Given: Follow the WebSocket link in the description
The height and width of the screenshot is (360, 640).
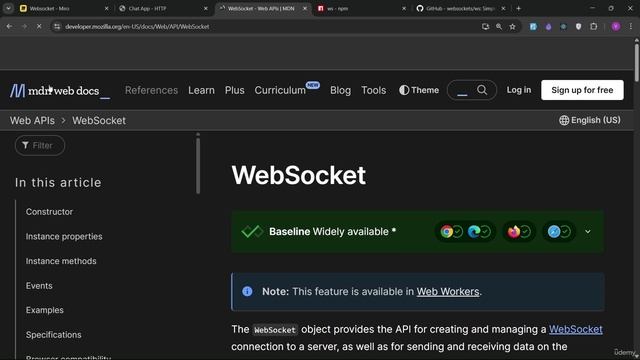Looking at the screenshot, I should tap(576, 329).
